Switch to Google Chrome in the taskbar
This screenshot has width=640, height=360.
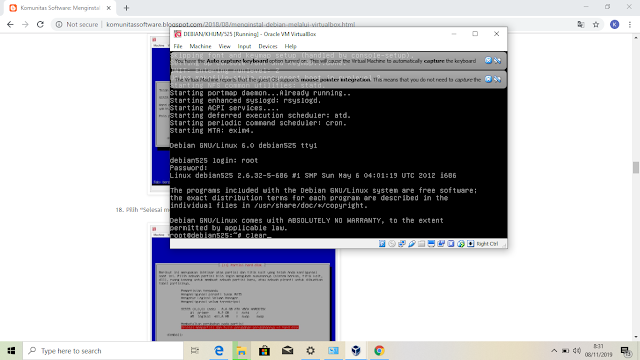coord(379,351)
